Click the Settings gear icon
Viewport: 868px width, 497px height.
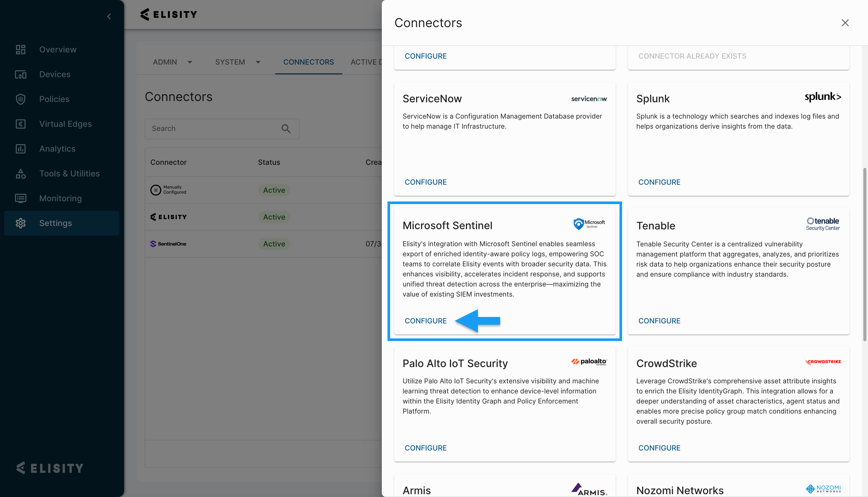pyautogui.click(x=20, y=223)
